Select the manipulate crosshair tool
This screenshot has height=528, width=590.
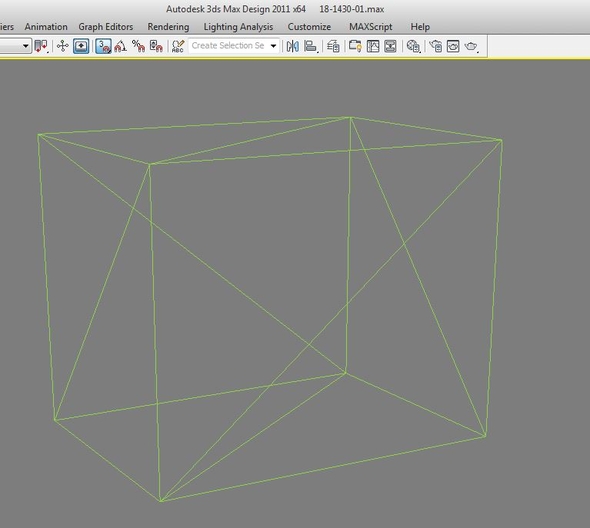(x=62, y=46)
